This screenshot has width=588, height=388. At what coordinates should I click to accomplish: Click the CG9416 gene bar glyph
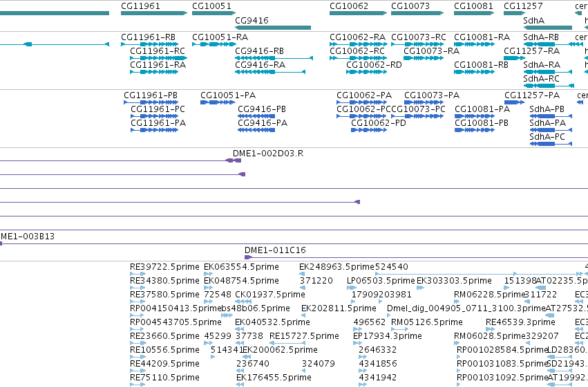click(273, 28)
